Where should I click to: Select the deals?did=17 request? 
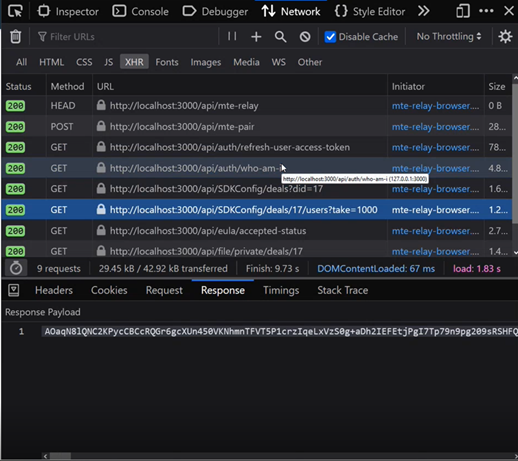[257, 189]
